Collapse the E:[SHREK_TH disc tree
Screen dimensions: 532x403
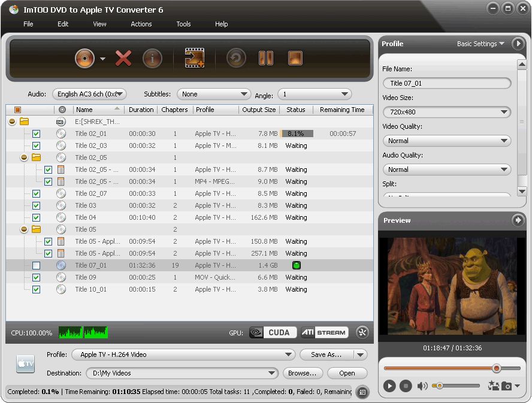(x=12, y=122)
